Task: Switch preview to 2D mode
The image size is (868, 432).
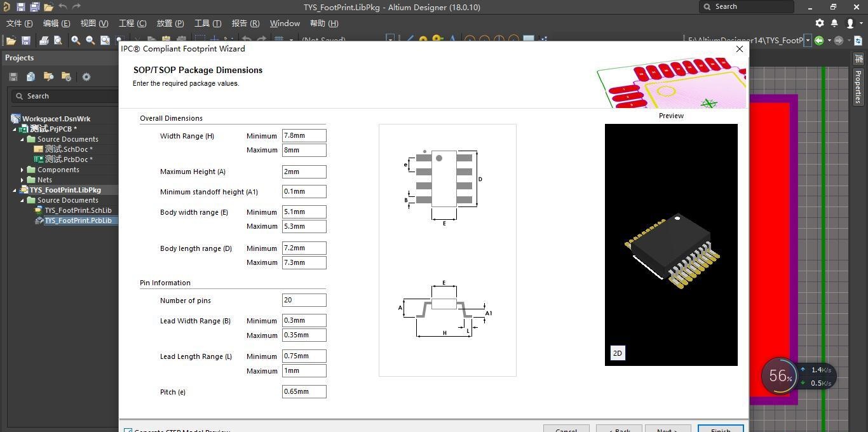Action: pos(617,353)
